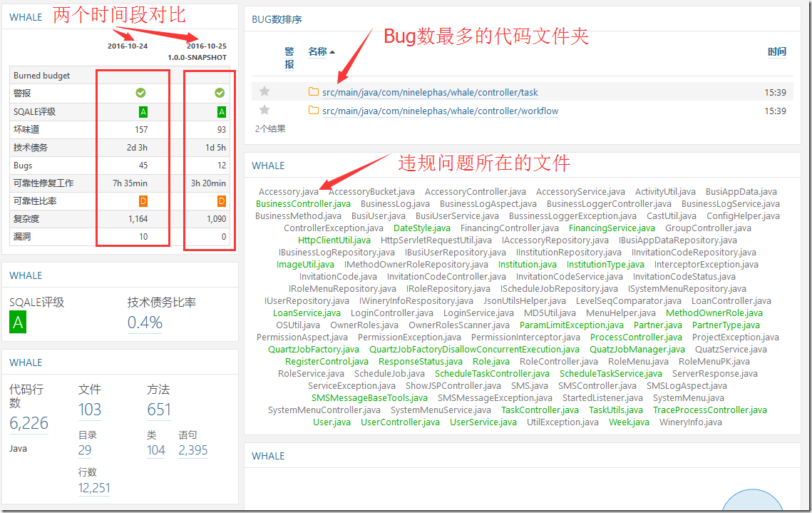Open statements count 2,395
Screen dimensions: 812x513
[x=193, y=449]
